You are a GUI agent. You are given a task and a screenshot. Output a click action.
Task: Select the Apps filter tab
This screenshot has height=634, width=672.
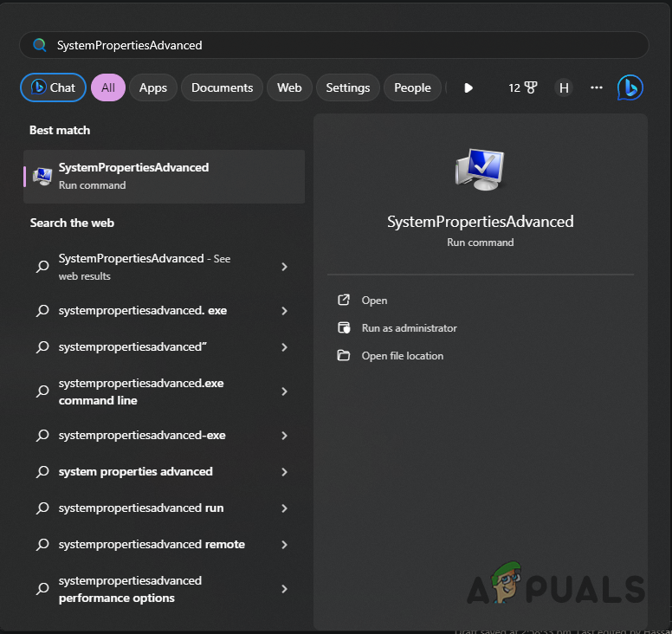153,87
